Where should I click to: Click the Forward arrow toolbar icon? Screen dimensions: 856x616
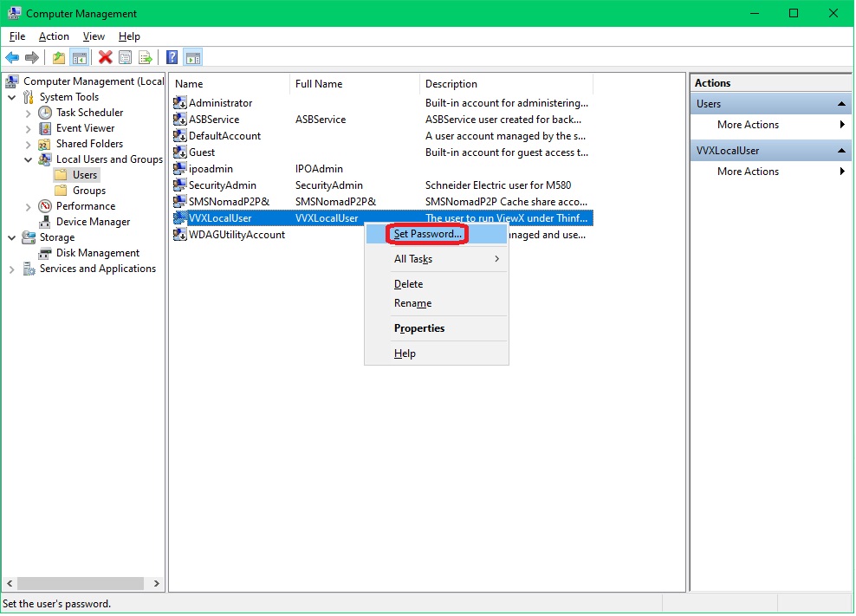32,57
